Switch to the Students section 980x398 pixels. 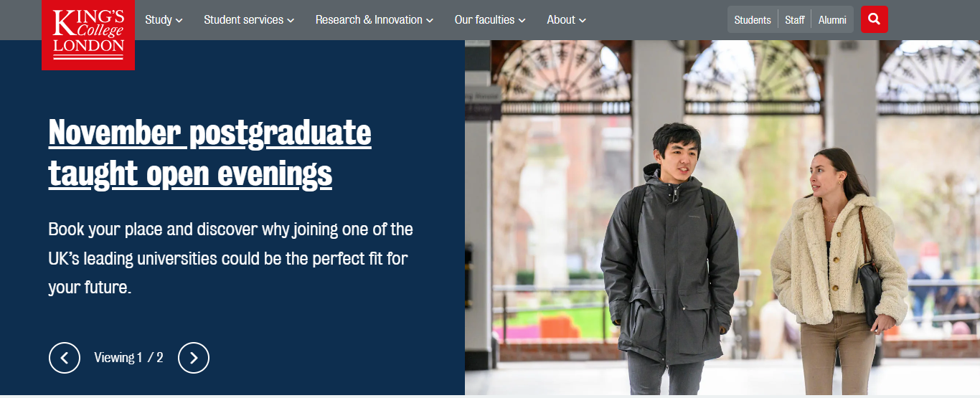753,20
